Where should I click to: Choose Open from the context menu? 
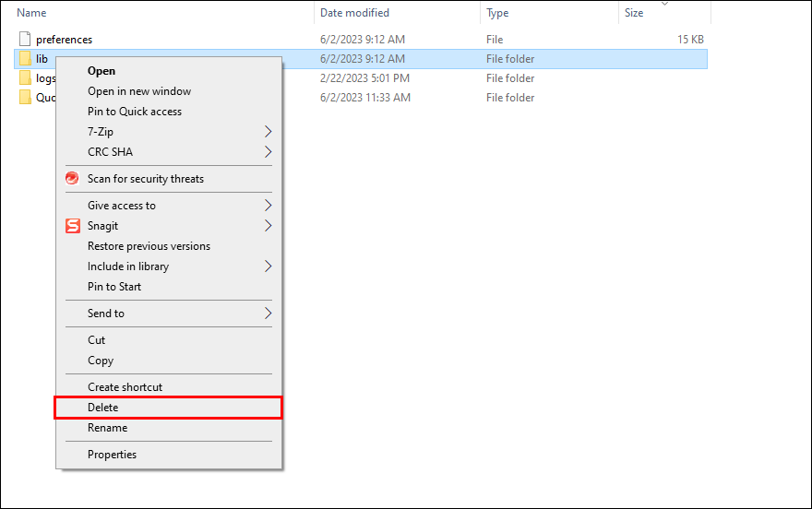tap(101, 71)
